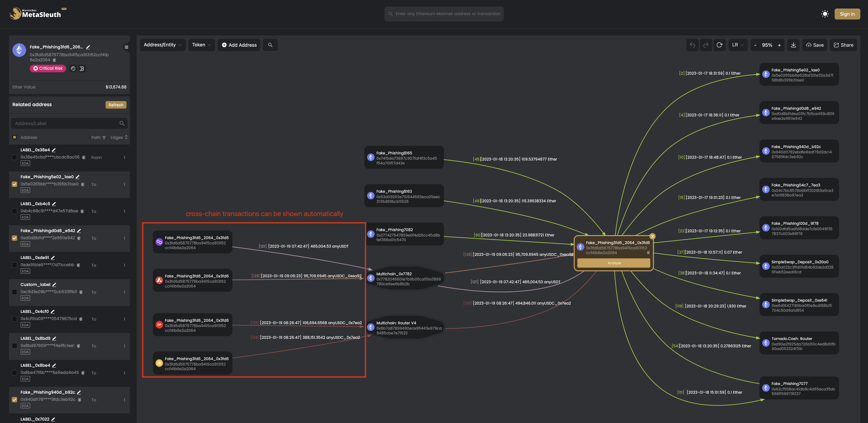Copy address 0xb4c68c91****d47e57d8ae
This screenshot has width=868, height=423.
click(x=82, y=211)
